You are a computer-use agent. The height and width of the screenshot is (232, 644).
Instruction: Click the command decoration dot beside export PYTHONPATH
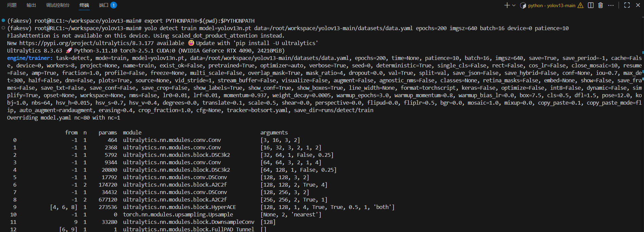tap(3, 20)
